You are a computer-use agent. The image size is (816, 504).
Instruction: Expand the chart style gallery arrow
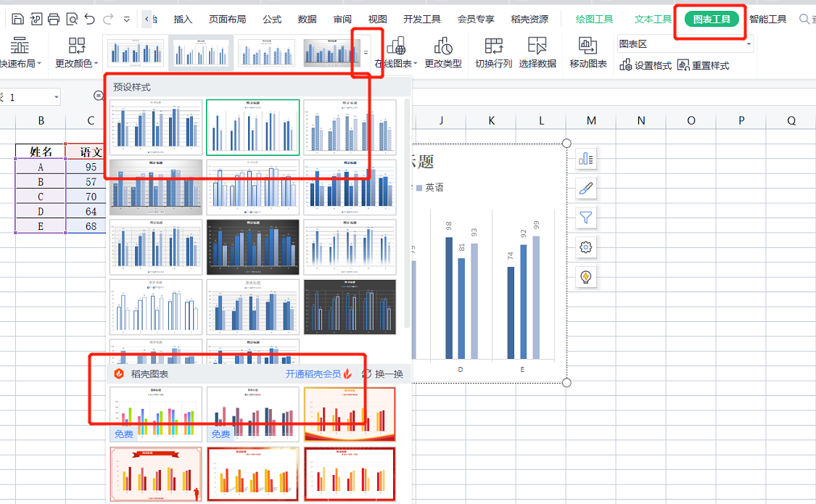(x=366, y=52)
